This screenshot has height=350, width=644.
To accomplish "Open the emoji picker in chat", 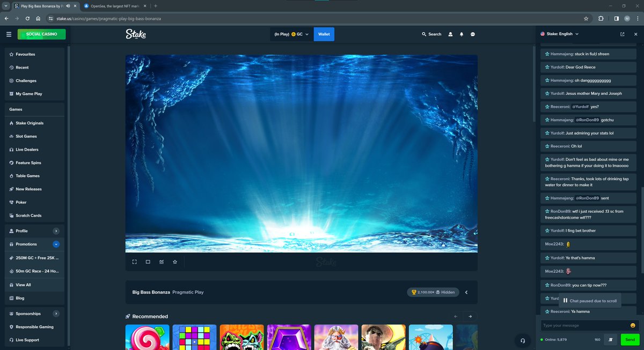I will click(x=633, y=325).
